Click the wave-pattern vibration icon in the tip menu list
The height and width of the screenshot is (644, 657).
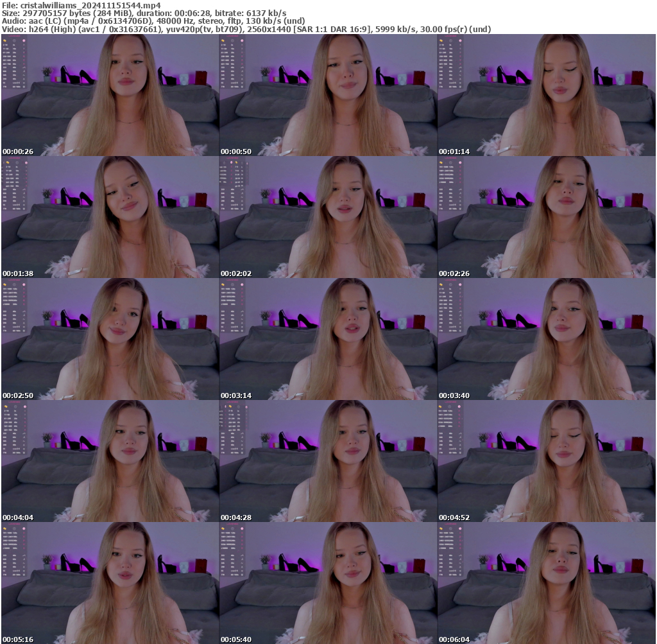(x=24, y=67)
